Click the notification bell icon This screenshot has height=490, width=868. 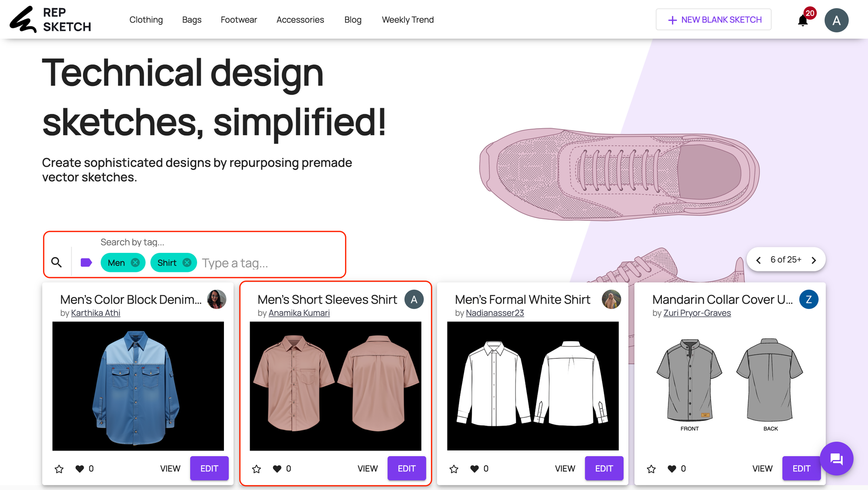pyautogui.click(x=803, y=20)
